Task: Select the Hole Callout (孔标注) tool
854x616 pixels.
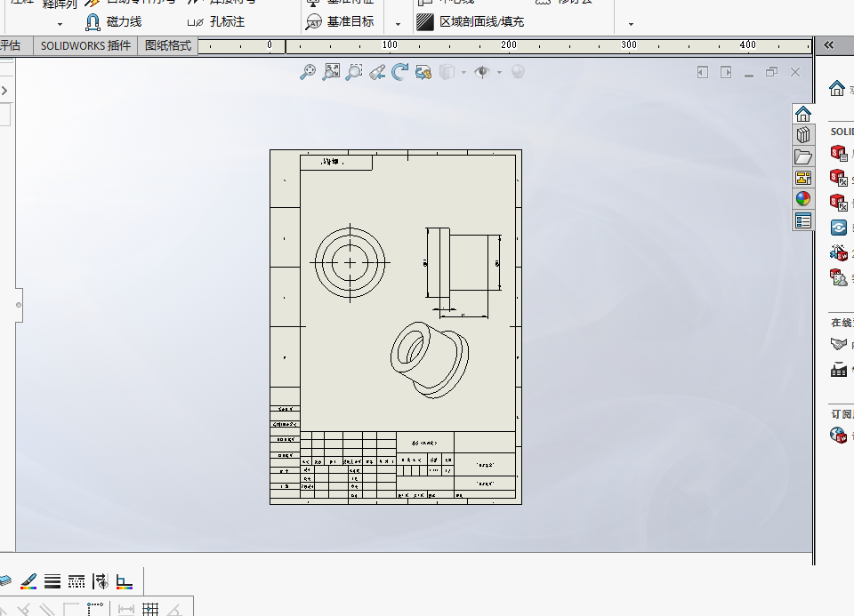Action: coord(216,21)
